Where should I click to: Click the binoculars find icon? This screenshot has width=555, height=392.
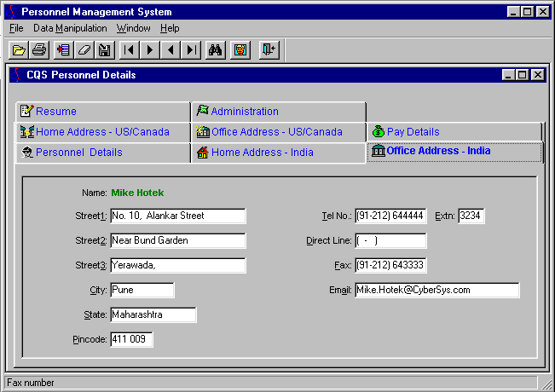[217, 50]
